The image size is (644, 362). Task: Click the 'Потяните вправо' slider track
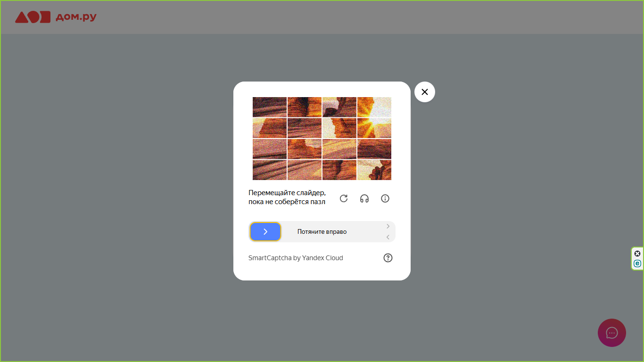click(322, 231)
